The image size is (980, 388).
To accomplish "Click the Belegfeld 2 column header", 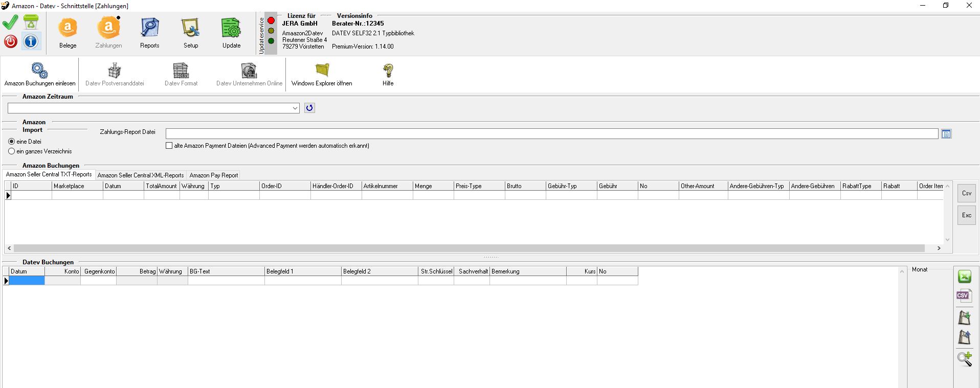I will point(380,271).
